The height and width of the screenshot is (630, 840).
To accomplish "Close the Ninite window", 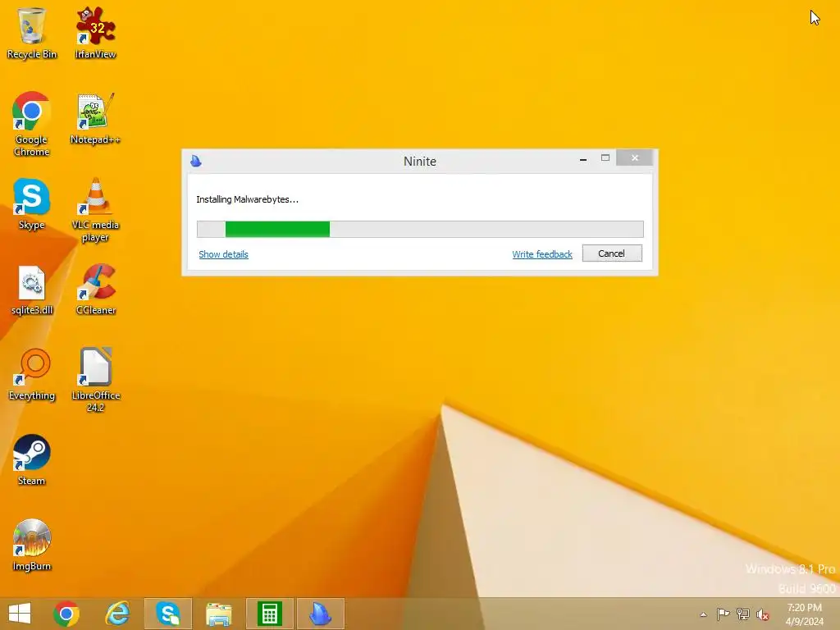I will click(x=635, y=158).
